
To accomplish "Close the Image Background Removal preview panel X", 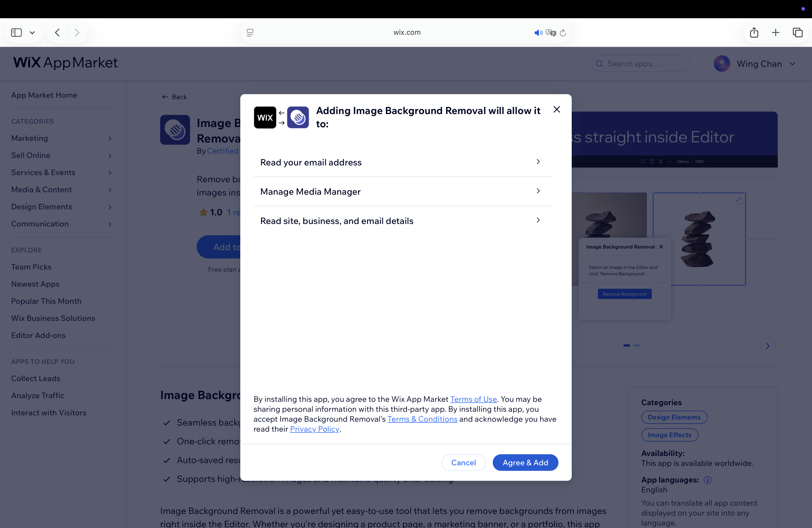I will pos(661,247).
